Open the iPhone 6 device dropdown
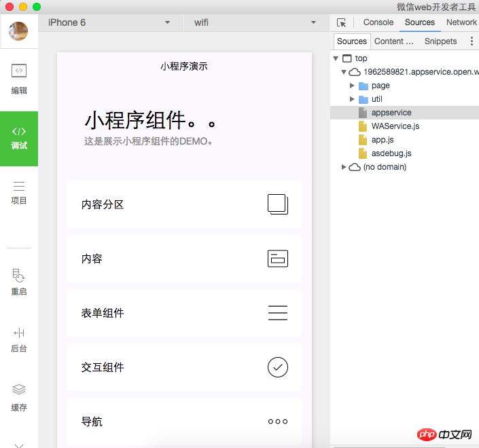 point(109,22)
